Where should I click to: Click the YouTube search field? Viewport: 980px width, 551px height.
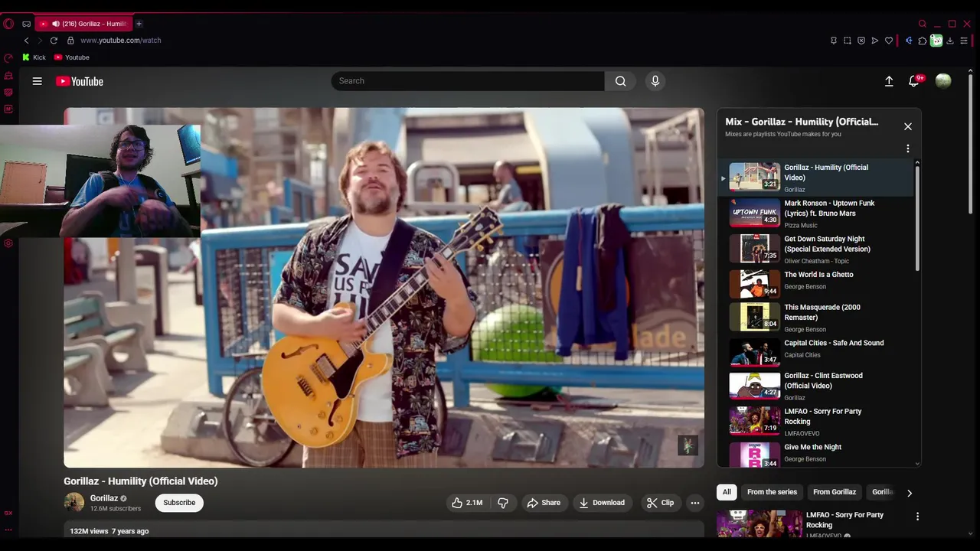coord(468,81)
